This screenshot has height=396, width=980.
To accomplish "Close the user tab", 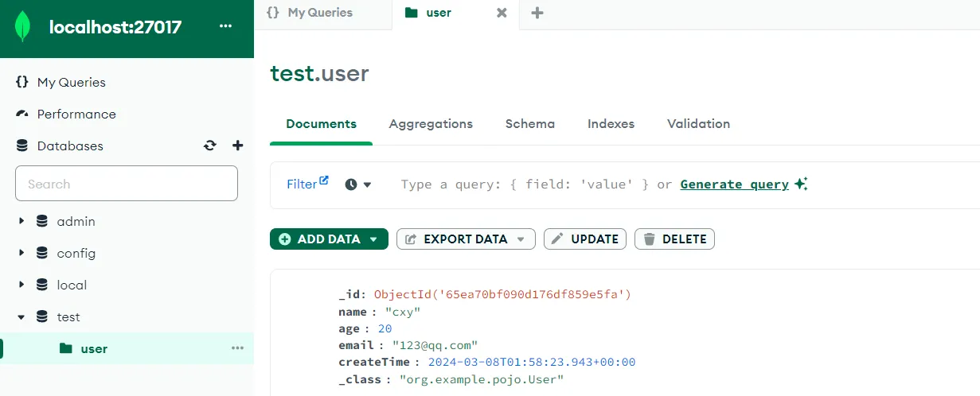I will point(502,13).
